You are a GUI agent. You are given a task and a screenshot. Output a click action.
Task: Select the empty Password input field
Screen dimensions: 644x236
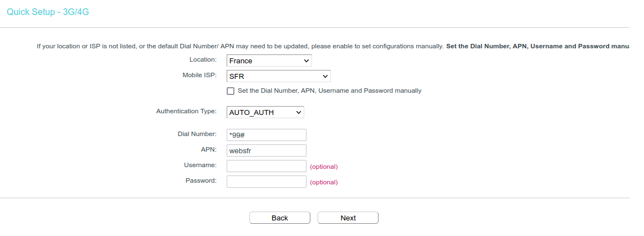pyautogui.click(x=266, y=182)
